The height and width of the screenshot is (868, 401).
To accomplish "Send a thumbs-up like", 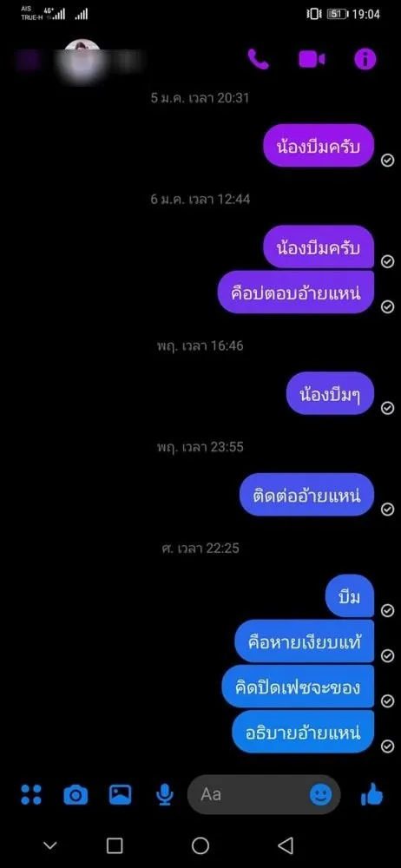I will (x=371, y=795).
